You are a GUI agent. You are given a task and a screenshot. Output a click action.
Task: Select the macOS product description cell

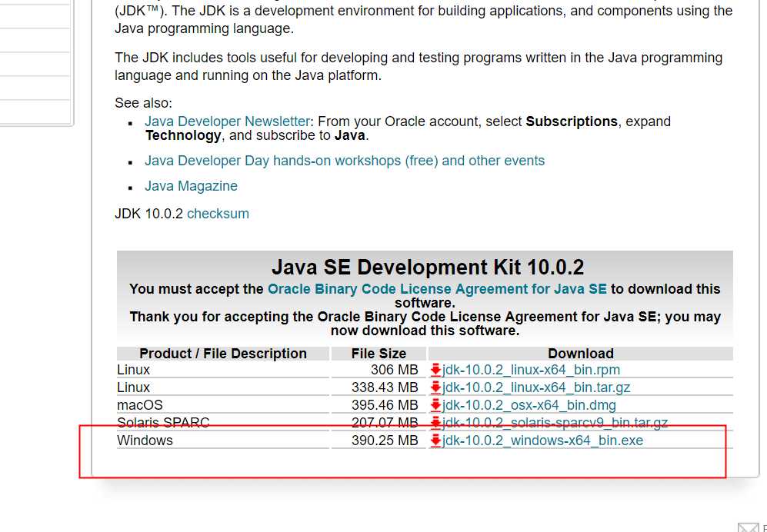coord(223,405)
